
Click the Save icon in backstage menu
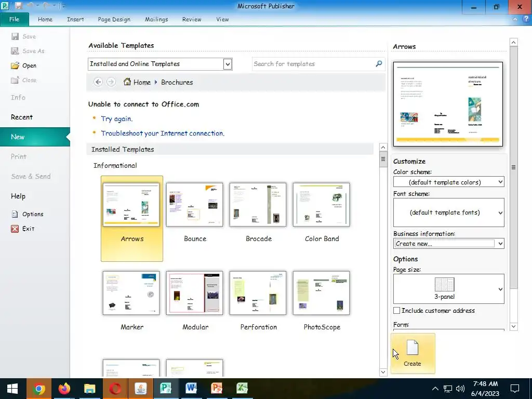[x=15, y=36]
